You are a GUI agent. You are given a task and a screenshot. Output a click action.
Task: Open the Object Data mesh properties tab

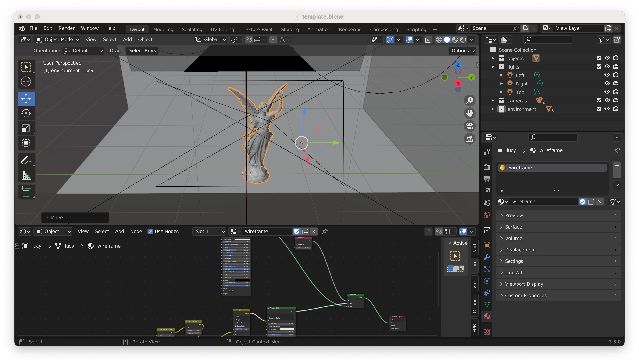487,305
